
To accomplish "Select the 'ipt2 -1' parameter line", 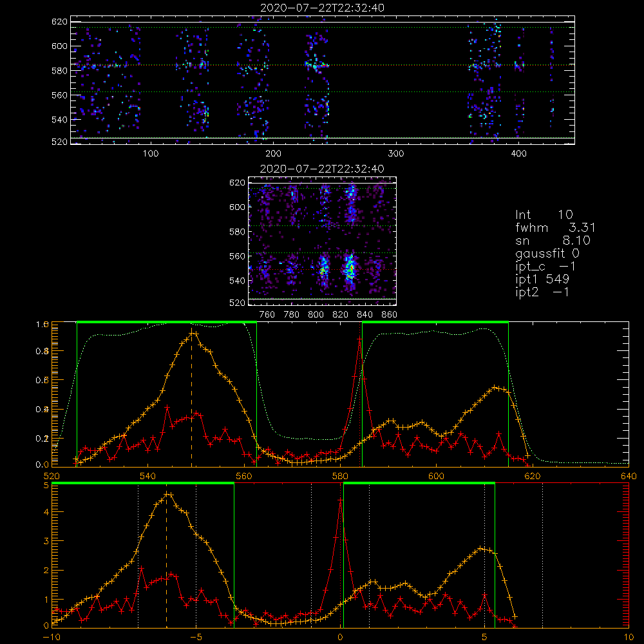I will tap(542, 292).
